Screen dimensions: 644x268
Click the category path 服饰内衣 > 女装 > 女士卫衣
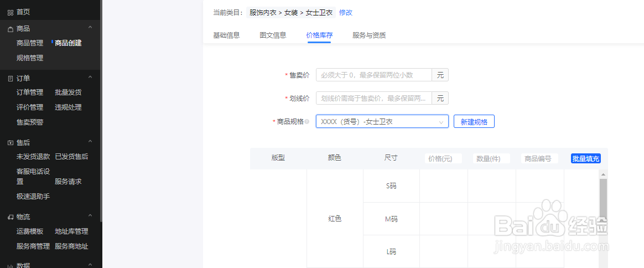[291, 12]
